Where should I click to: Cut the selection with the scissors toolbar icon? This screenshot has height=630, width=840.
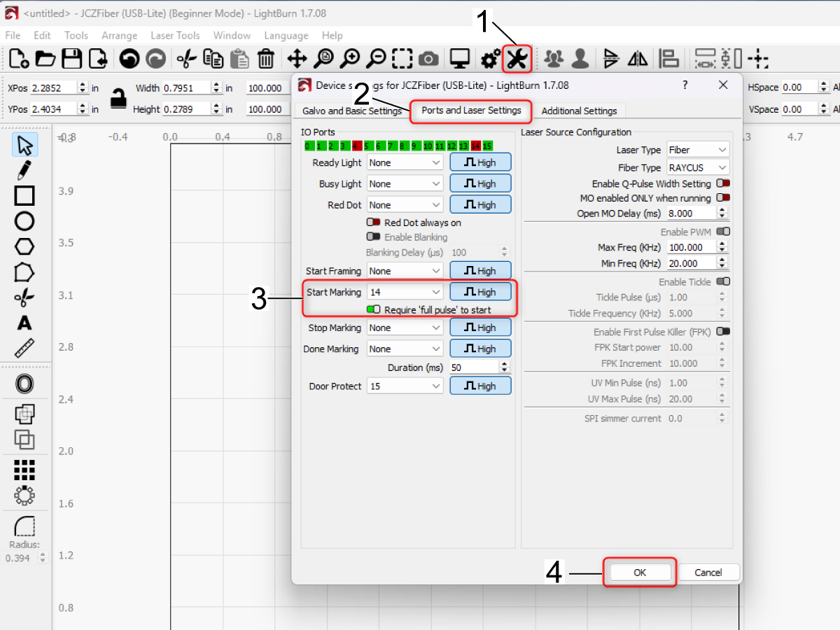click(x=187, y=59)
